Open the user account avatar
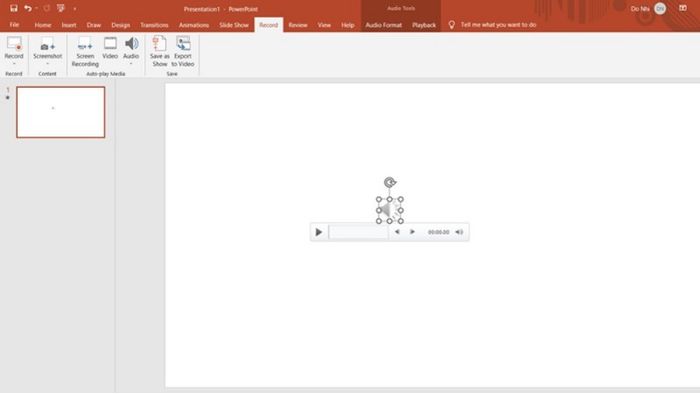The width and height of the screenshot is (700, 394). [660, 8]
